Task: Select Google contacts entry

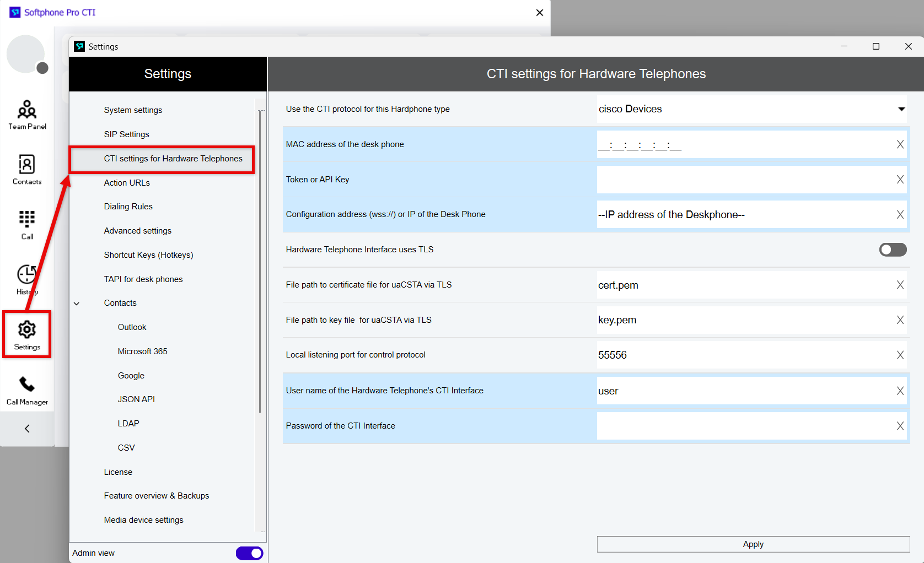Action: point(131,376)
